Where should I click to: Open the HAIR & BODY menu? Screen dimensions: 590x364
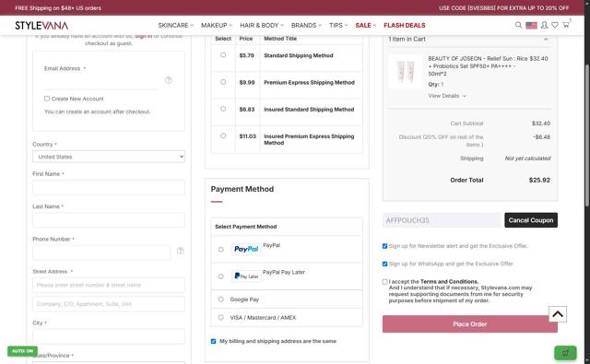coord(262,25)
